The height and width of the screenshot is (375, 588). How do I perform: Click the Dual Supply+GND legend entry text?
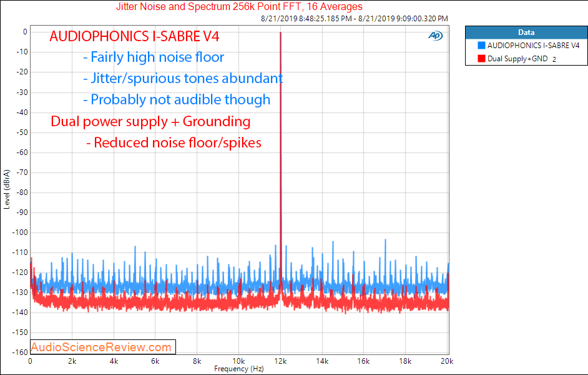click(x=517, y=59)
